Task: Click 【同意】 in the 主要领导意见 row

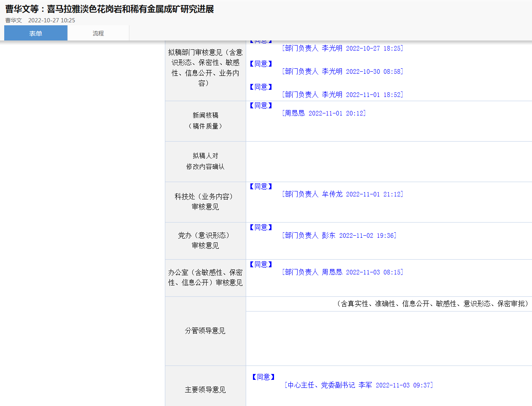Action: point(263,377)
